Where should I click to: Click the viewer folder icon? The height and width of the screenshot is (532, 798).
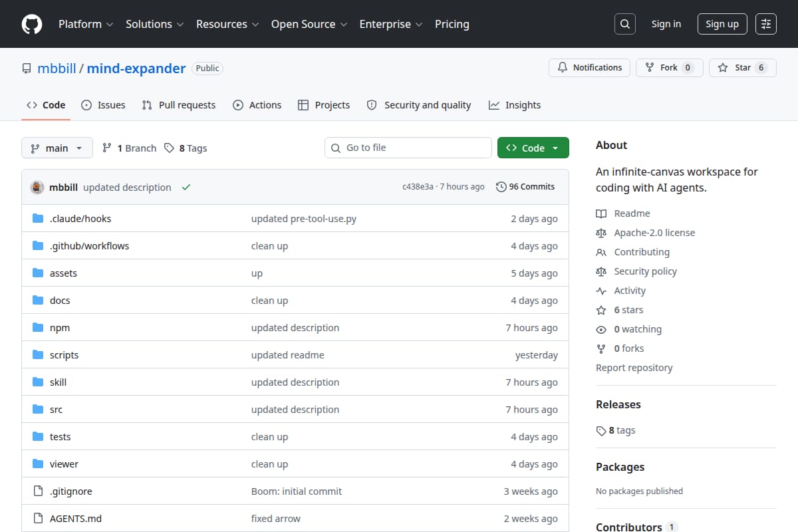click(x=38, y=464)
